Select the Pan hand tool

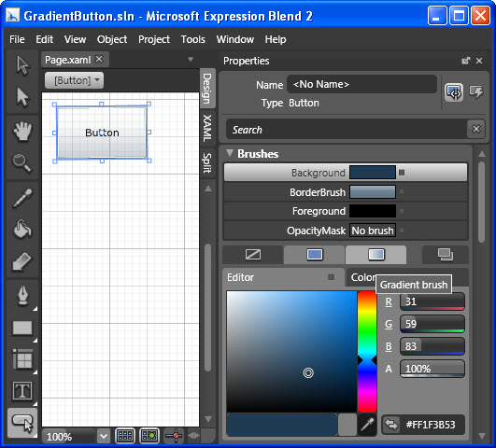[x=22, y=131]
